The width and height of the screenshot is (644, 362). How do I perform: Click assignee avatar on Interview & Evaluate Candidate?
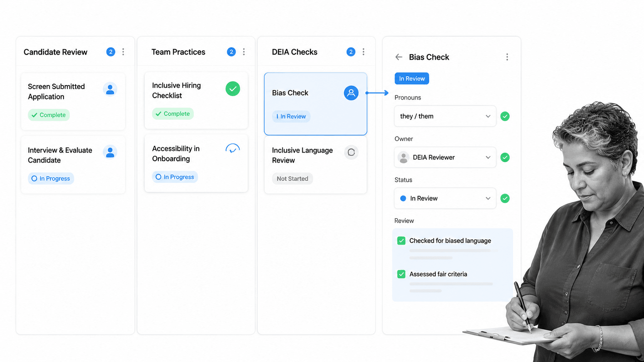click(110, 152)
